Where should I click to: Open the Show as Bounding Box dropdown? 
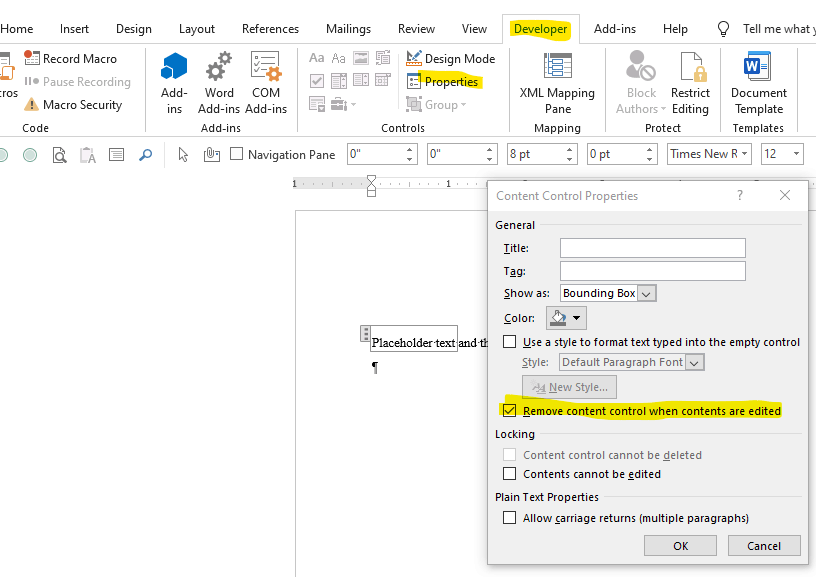(646, 293)
